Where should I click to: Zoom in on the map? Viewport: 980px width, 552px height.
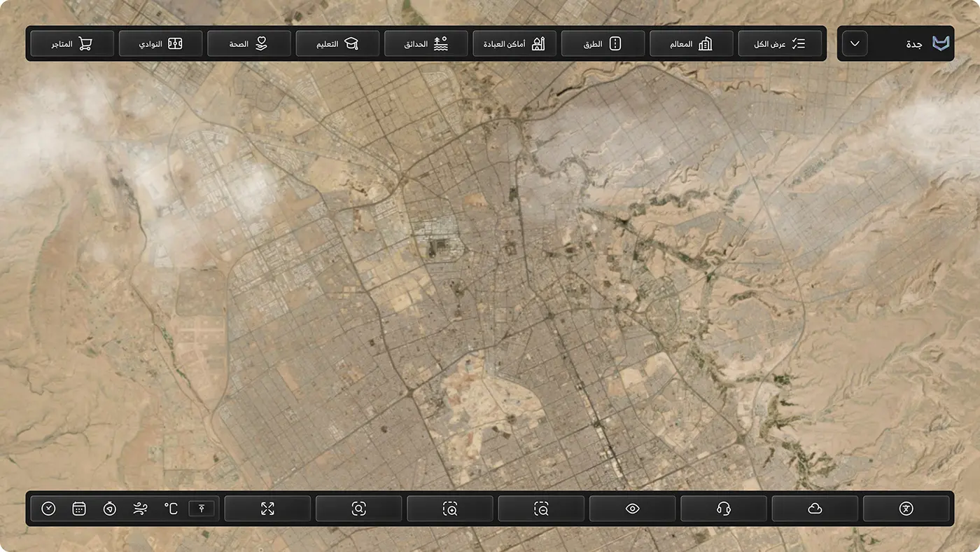point(450,509)
